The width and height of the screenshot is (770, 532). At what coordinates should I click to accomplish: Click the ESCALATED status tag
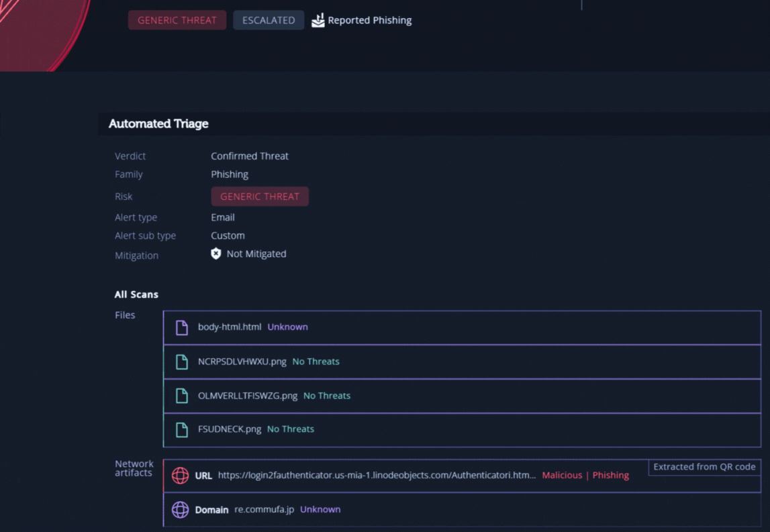pyautogui.click(x=269, y=20)
